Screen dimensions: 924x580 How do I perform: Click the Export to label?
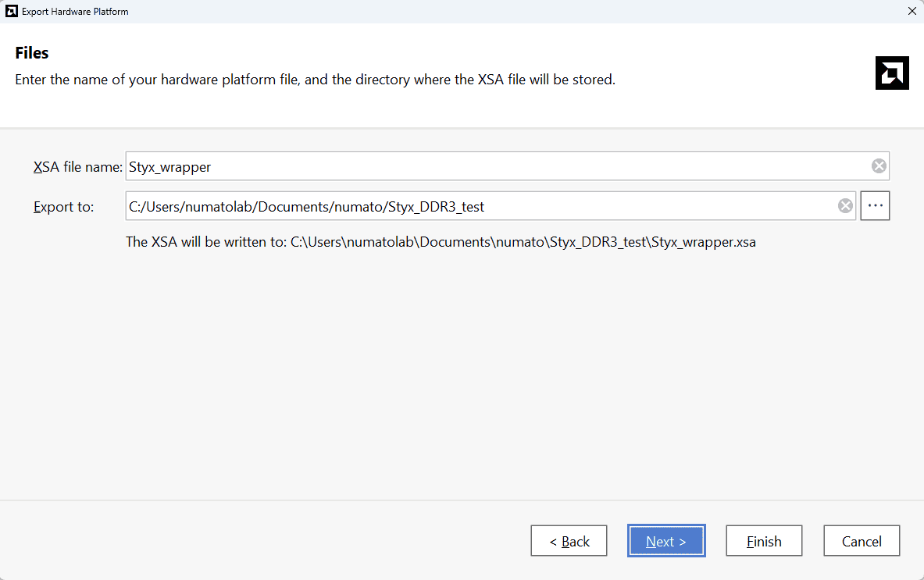click(63, 207)
